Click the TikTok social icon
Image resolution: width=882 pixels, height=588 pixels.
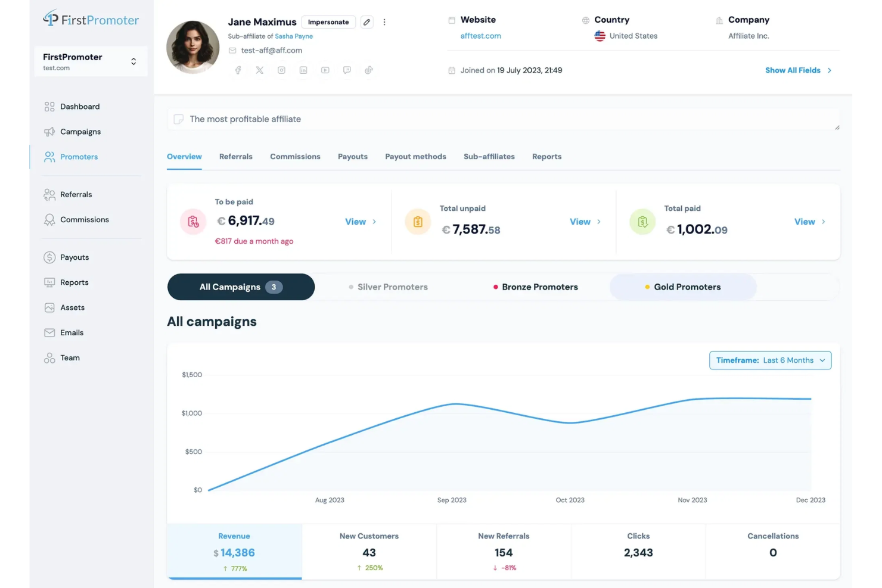[x=369, y=70]
